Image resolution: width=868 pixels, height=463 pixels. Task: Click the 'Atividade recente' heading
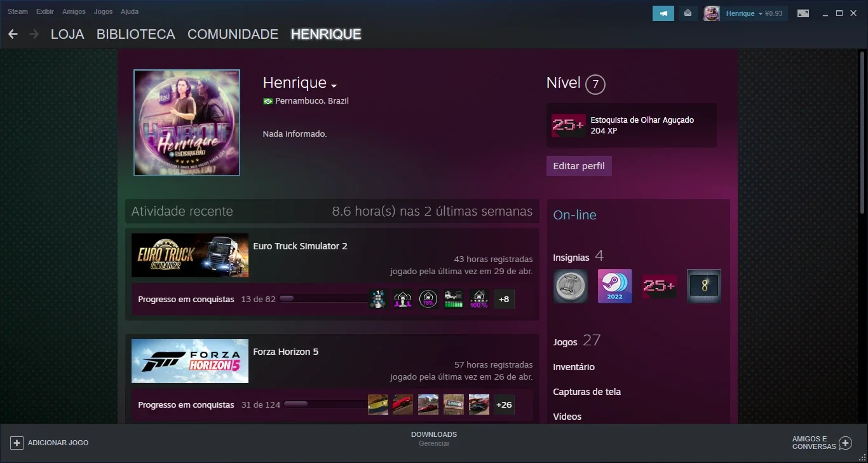point(182,211)
